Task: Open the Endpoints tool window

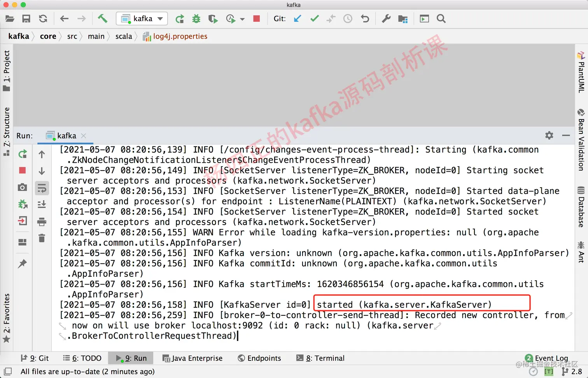Action: 259,358
